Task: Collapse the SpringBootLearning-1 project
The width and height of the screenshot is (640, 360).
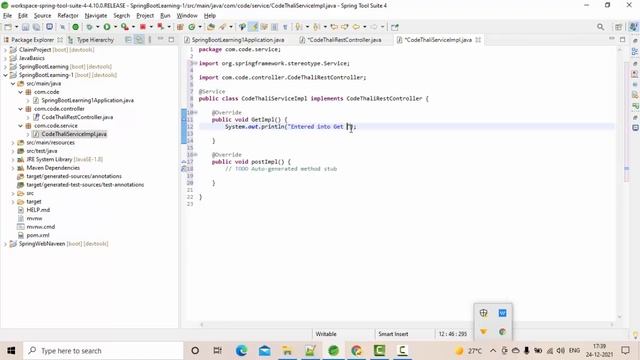Action: tap(5, 75)
